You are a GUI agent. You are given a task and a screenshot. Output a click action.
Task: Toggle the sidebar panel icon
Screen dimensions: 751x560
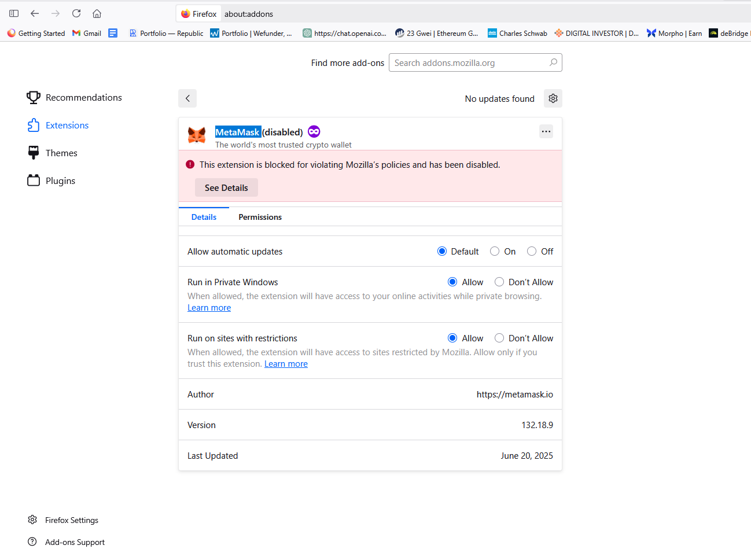click(14, 13)
